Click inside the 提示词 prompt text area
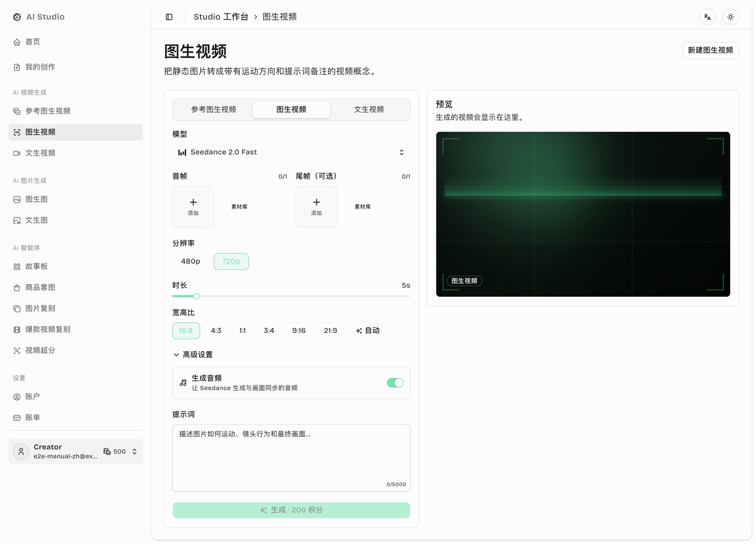 point(291,458)
